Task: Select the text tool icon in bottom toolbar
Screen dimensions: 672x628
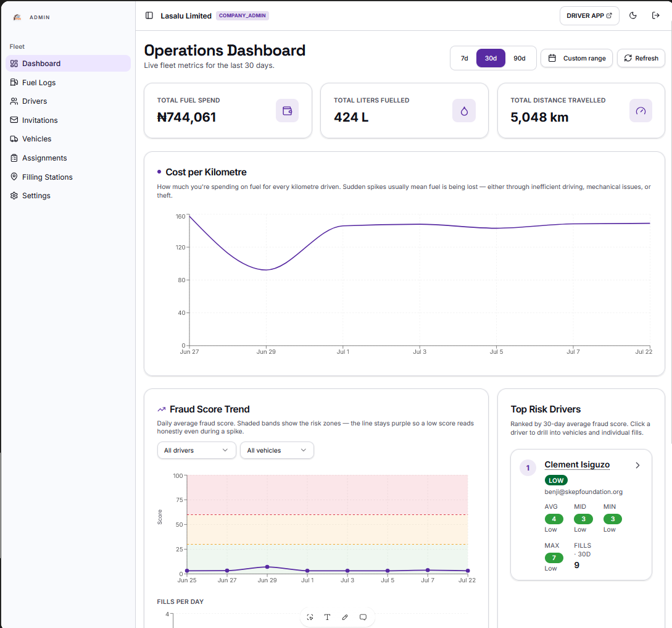Action: (328, 618)
